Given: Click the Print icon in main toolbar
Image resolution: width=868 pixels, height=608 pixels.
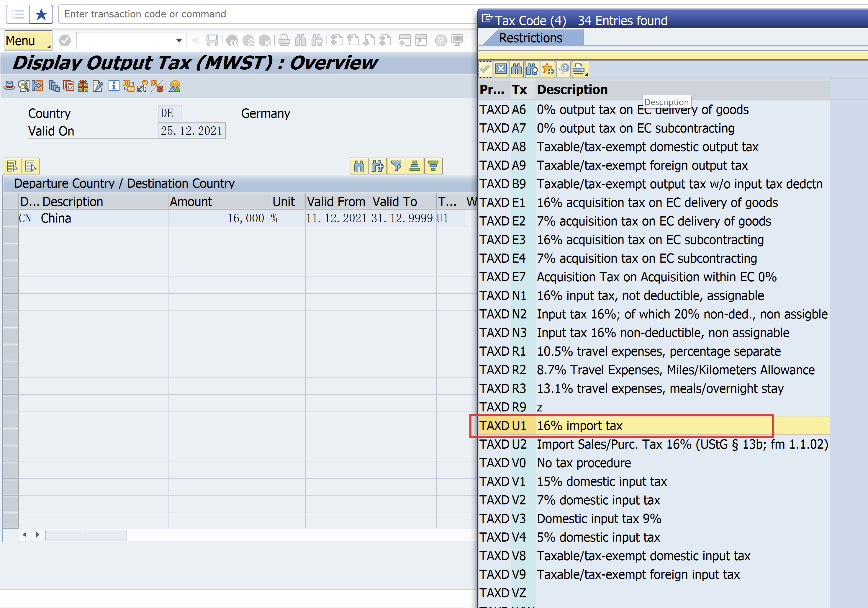Looking at the screenshot, I should (284, 40).
